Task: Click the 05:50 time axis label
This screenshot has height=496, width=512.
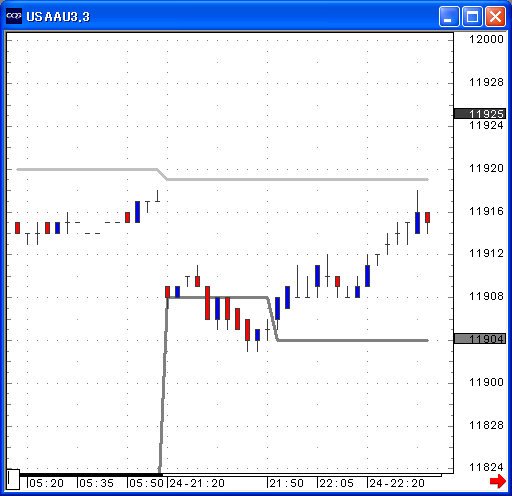Action: click(146, 483)
